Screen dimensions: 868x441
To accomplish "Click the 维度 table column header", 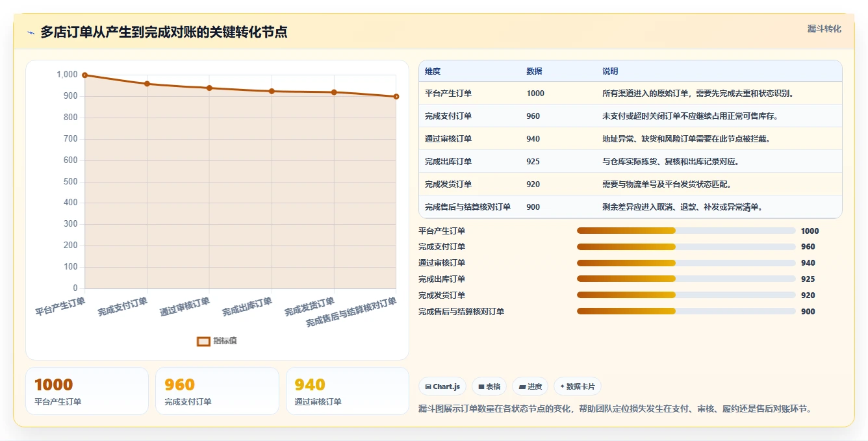I will click(433, 71).
